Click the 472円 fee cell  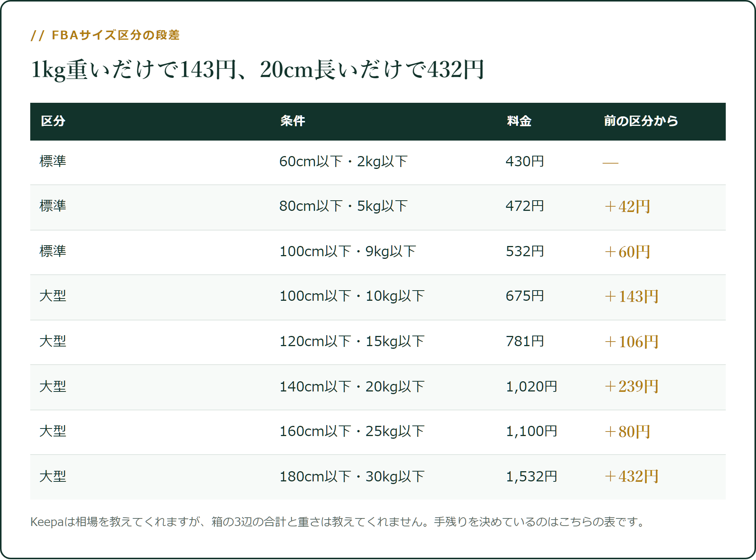pyautogui.click(x=525, y=206)
